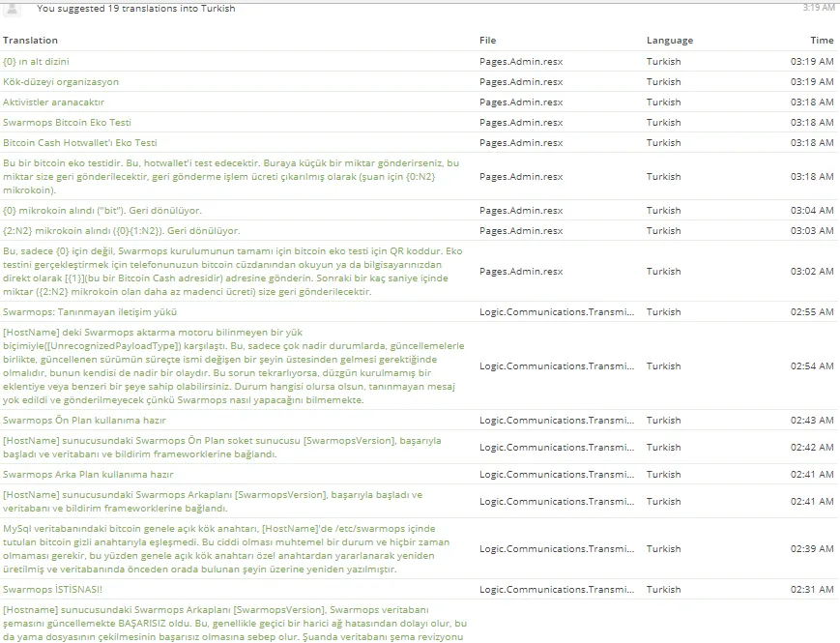Open '[HostName] sunucusundaki Swarmops Arkaplanı' başarıyla başladı translation
This screenshot has width=840, height=643.
point(212,502)
